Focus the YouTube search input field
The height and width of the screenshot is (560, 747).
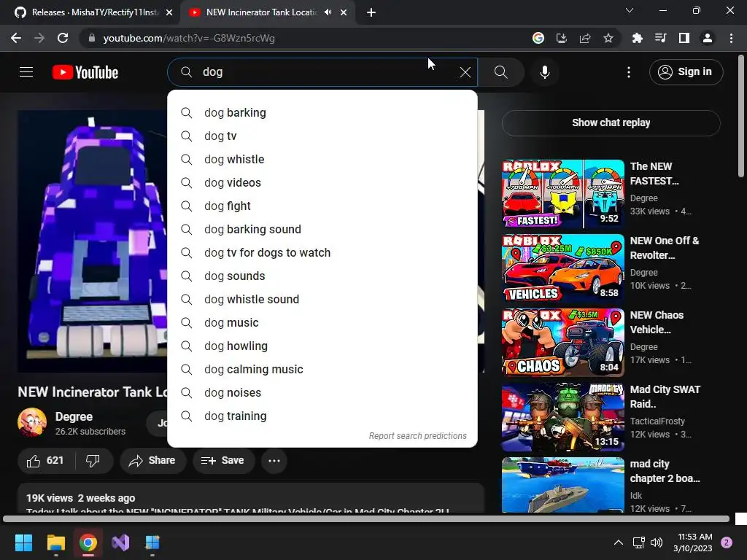click(322, 72)
